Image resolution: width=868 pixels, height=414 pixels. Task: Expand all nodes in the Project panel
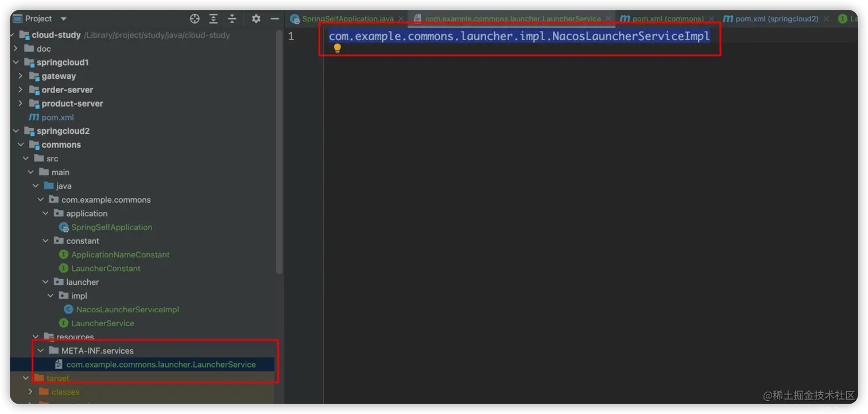214,19
